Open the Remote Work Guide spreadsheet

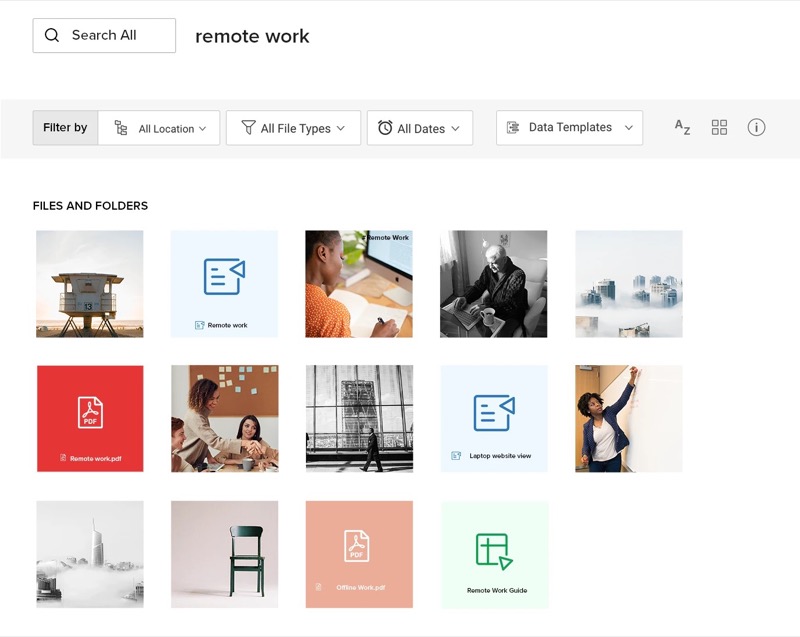point(495,554)
